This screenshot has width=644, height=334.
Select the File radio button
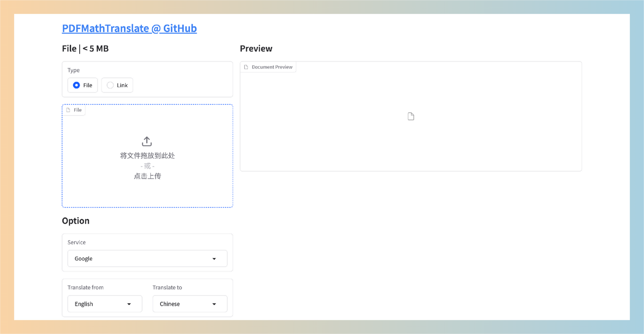[76, 85]
